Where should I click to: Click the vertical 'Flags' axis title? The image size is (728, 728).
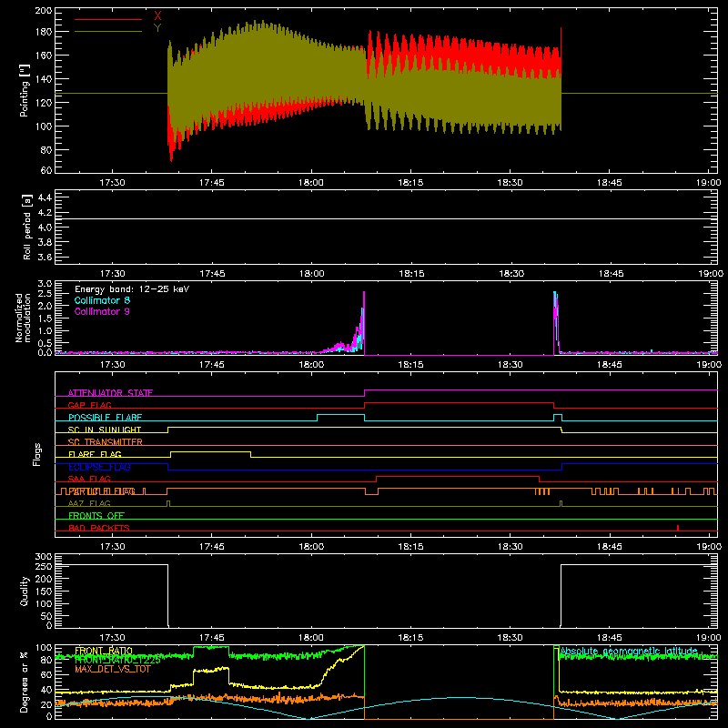coord(37,454)
